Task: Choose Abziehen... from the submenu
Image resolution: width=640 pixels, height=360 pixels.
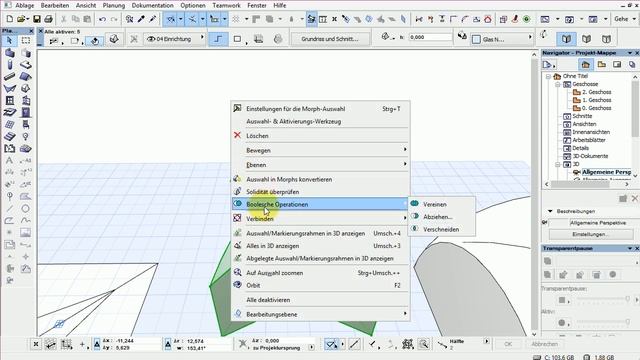Action: pyautogui.click(x=442, y=217)
